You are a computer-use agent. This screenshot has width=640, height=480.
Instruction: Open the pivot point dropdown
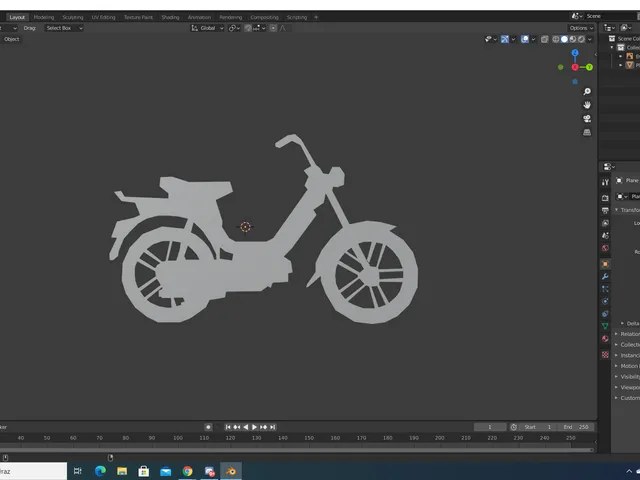click(x=234, y=28)
